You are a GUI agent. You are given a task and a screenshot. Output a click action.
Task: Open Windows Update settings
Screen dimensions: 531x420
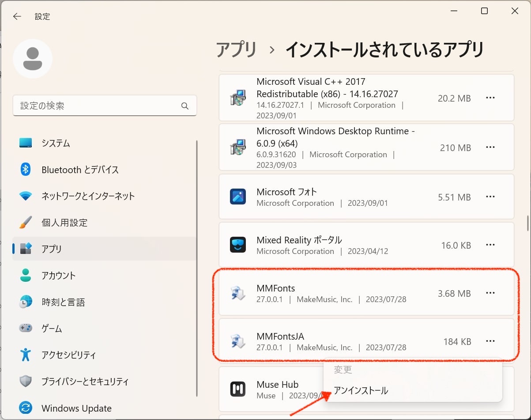pyautogui.click(x=104, y=408)
